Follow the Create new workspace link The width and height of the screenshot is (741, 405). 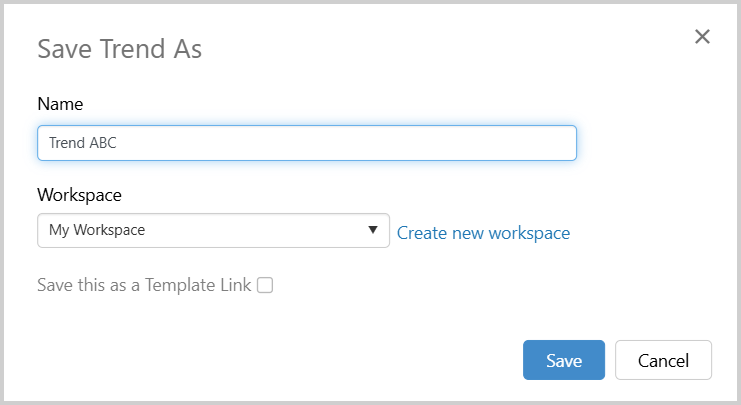point(483,233)
